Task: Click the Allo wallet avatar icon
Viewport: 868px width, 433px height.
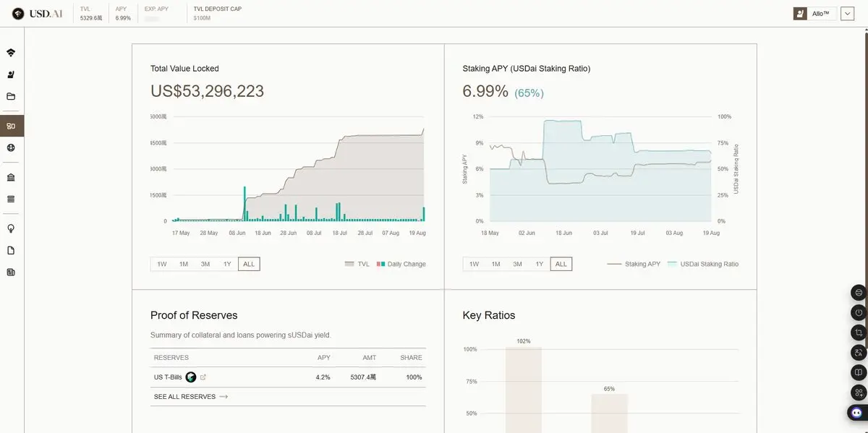Action: point(800,14)
